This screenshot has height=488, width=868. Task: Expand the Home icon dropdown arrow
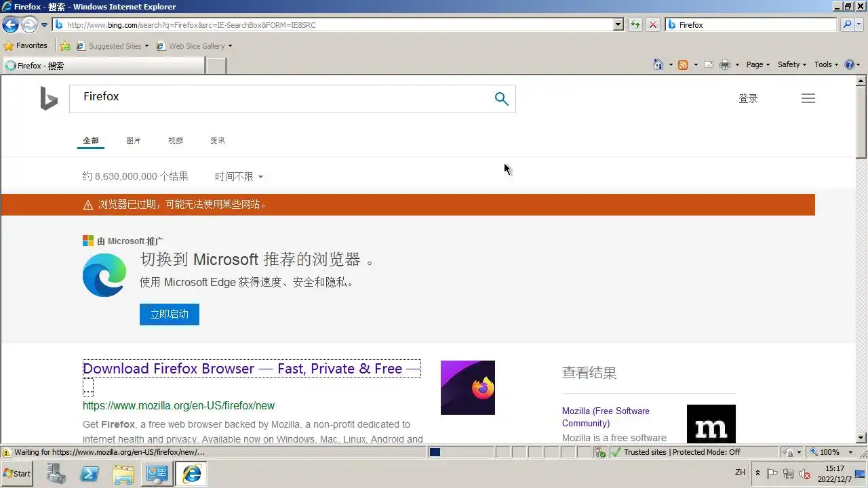[671, 65]
